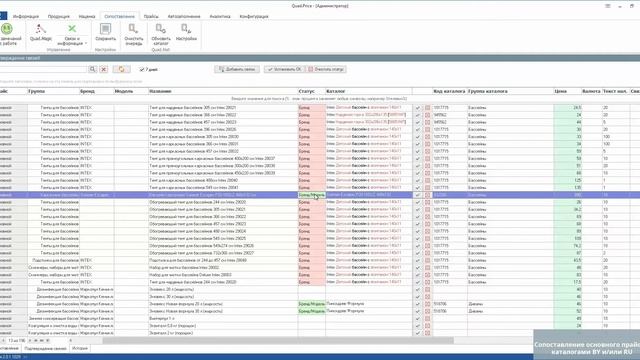Sort by the Название column header
Screen dimensions: 640x360
pos(223,91)
